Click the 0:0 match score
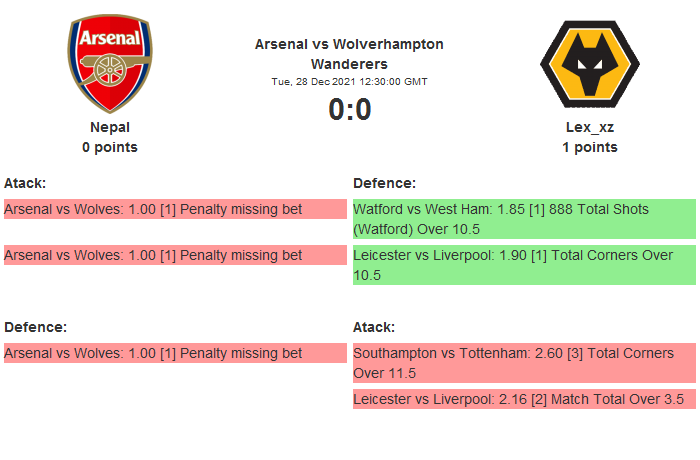Screen dimensions: 700x460 tap(349, 109)
